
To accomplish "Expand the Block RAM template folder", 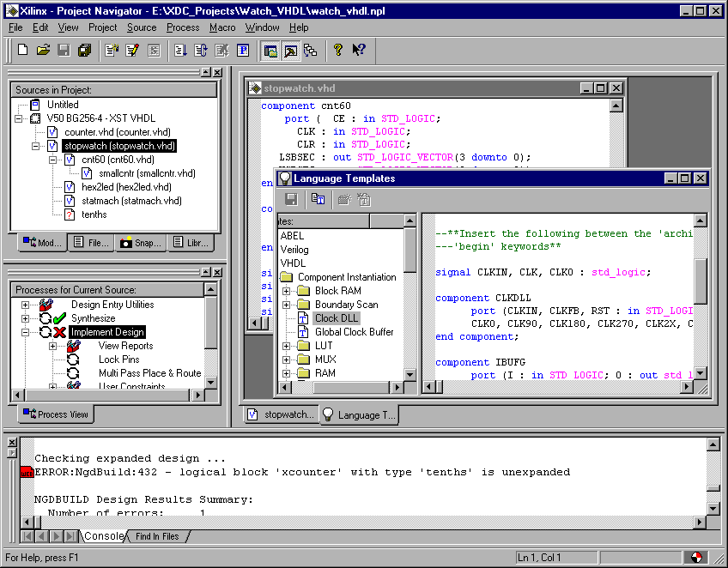I will 286,291.
